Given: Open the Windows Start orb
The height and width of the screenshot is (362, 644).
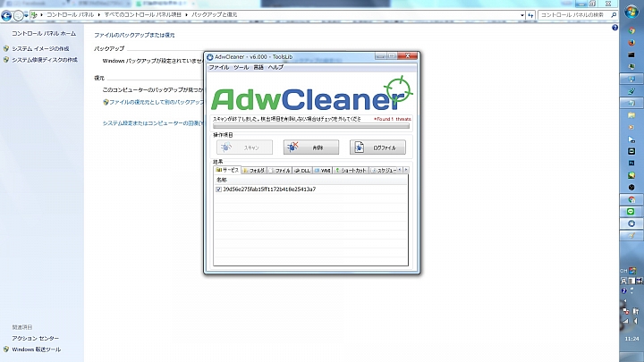Looking at the screenshot, I should click(631, 11).
